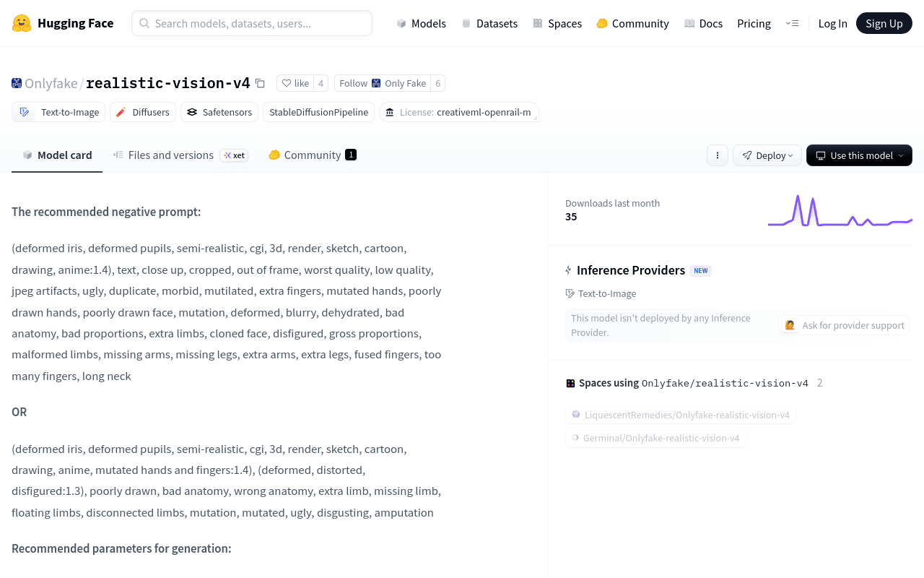Follow Only Fake organization
924x578 pixels.
click(x=383, y=83)
